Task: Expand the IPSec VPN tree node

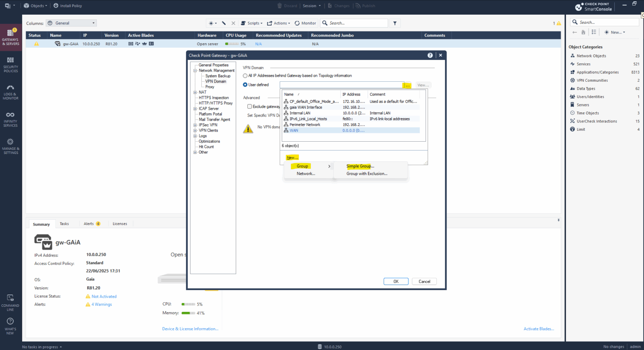Action: tap(195, 124)
